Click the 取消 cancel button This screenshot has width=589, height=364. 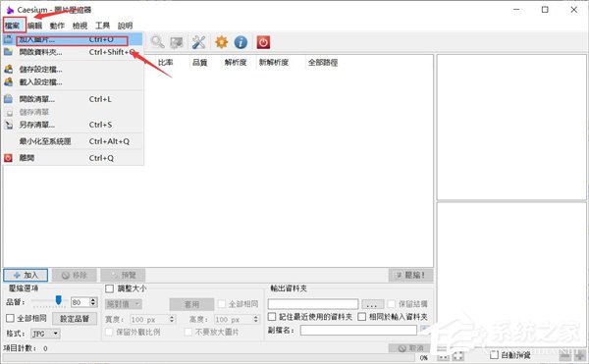pos(410,348)
